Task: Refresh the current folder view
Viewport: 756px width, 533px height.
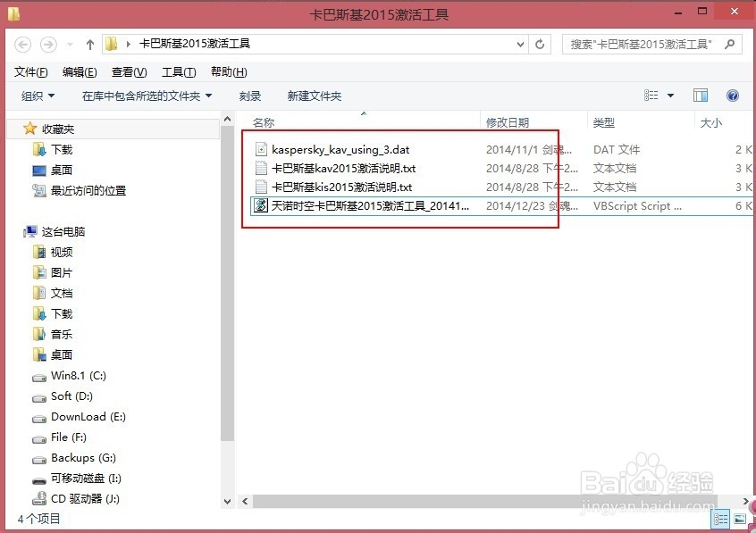Action: coord(540,45)
